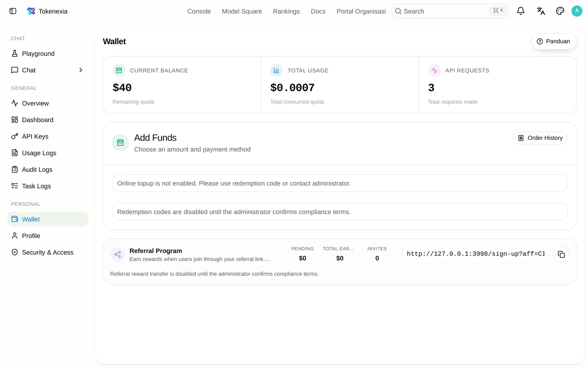Open Audit Logs page
The image size is (588, 368).
[48, 170]
